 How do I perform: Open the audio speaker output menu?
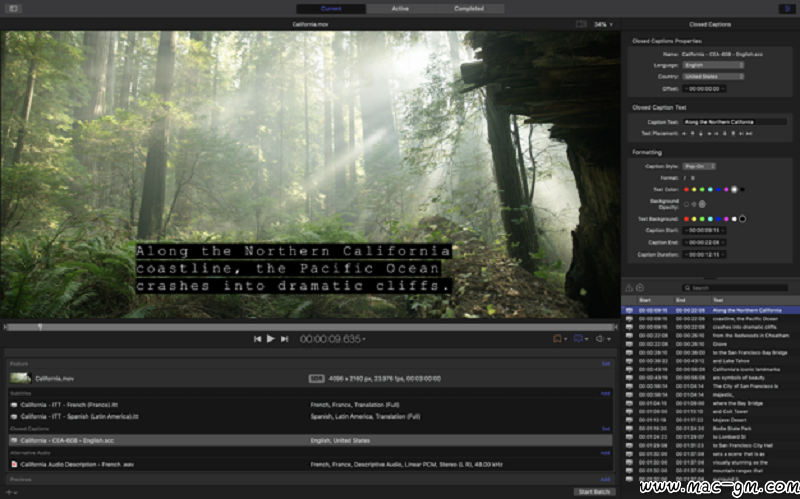click(x=603, y=339)
